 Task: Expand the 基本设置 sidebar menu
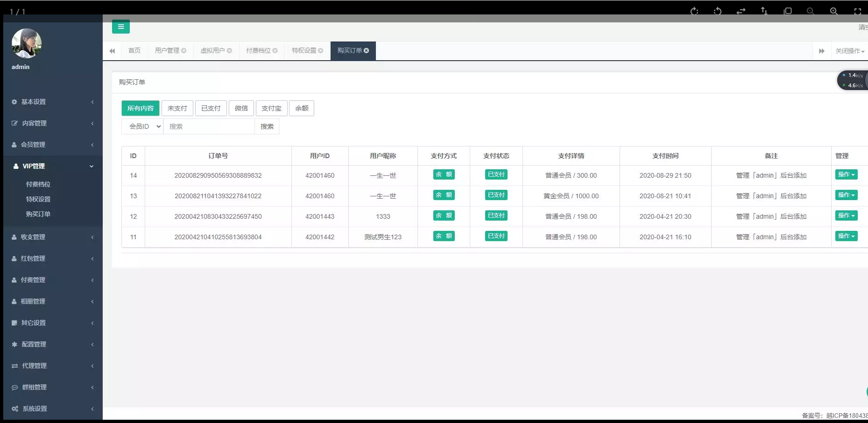52,102
